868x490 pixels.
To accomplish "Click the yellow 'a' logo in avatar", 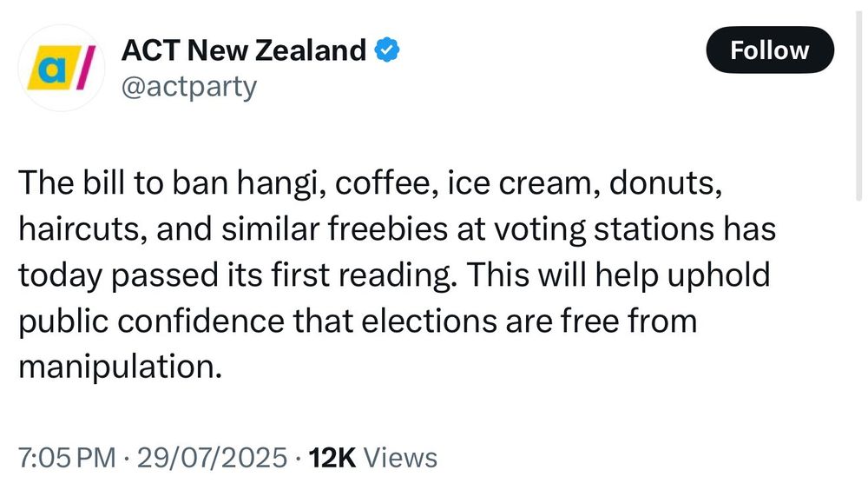I will pyautogui.click(x=51, y=68).
